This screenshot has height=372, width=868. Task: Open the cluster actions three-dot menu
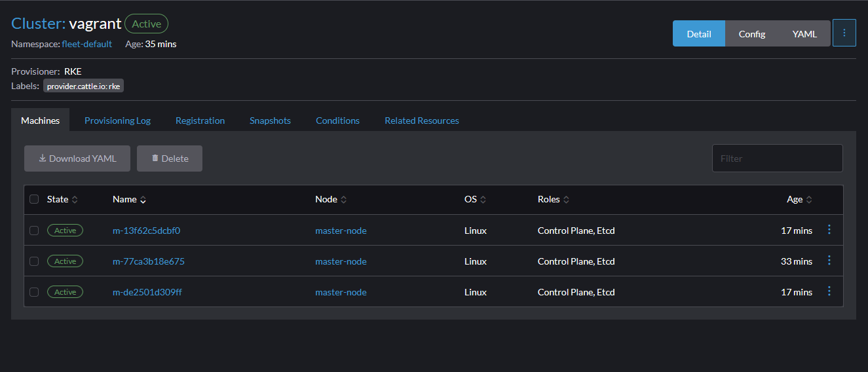pos(844,33)
